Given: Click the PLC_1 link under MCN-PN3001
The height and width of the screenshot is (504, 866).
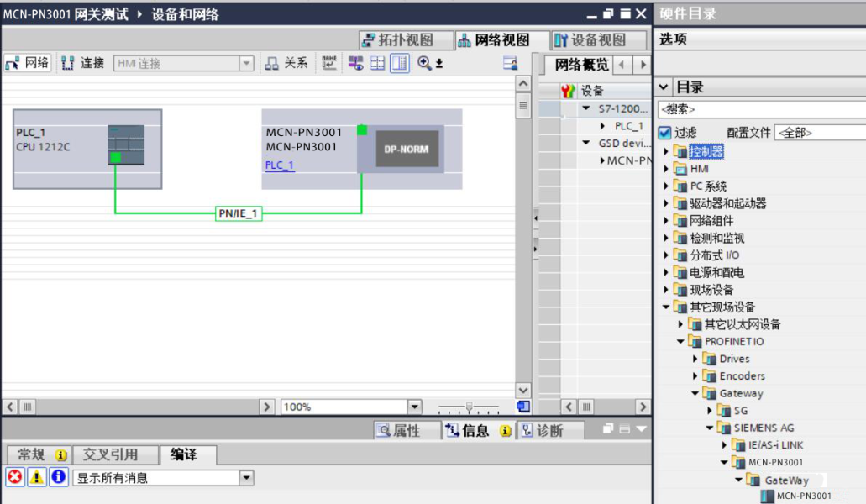Looking at the screenshot, I should 280,165.
